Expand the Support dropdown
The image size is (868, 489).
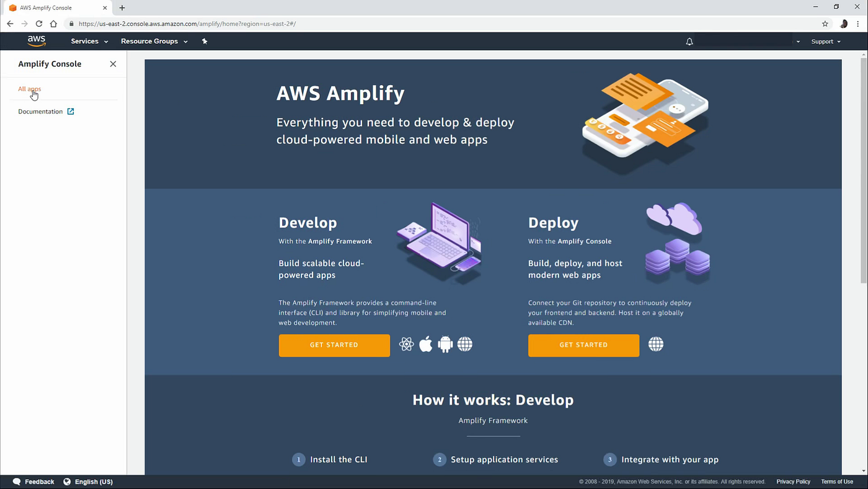point(825,41)
